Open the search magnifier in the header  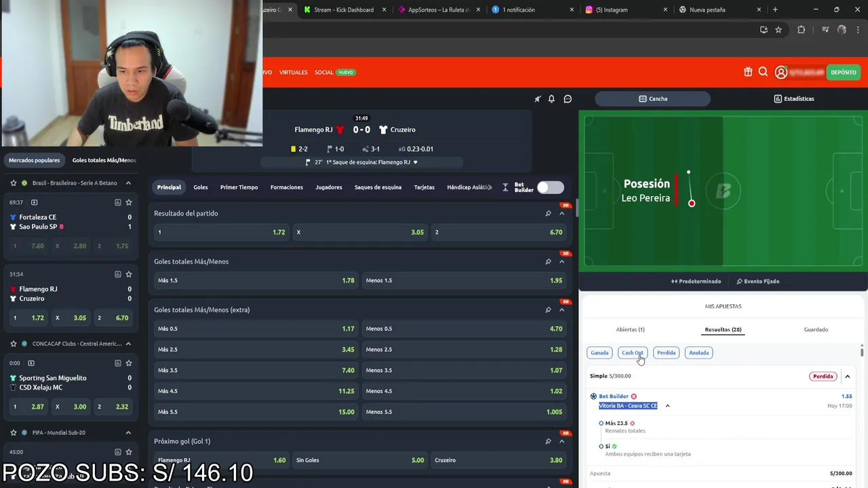(764, 72)
